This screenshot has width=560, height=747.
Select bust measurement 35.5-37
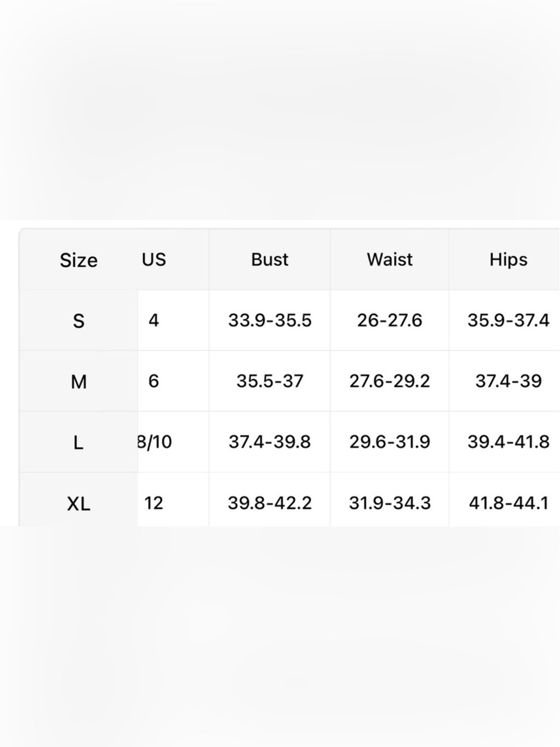(x=270, y=381)
